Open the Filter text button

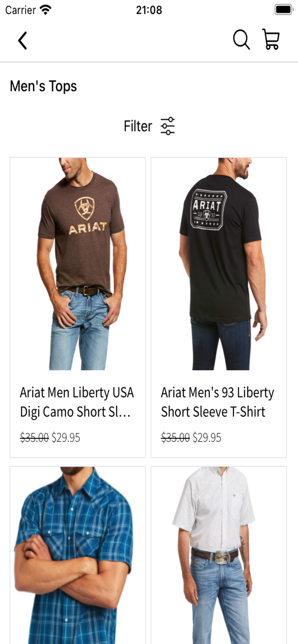(x=138, y=126)
